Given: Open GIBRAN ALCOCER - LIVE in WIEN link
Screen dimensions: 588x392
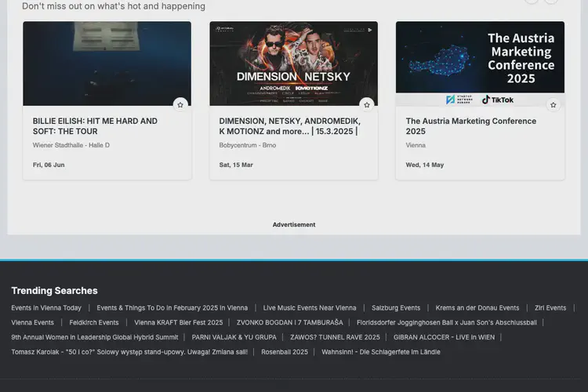Looking at the screenshot, I should click(444, 337).
